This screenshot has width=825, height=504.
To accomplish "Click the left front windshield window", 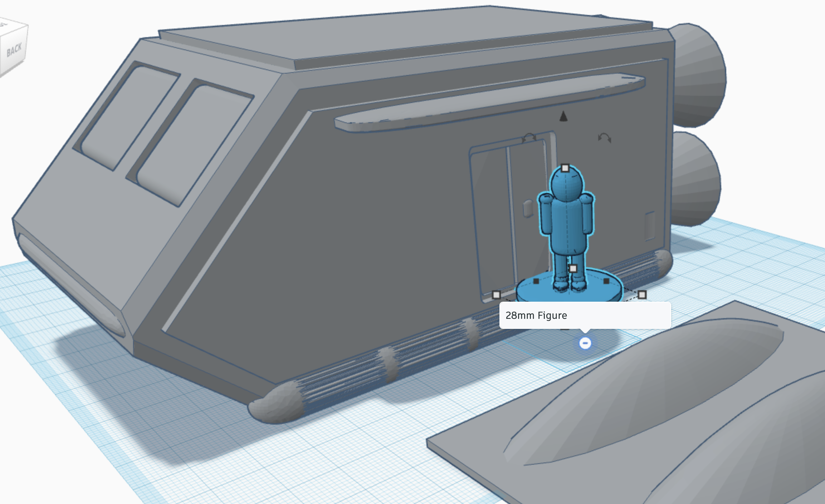I will [125, 114].
